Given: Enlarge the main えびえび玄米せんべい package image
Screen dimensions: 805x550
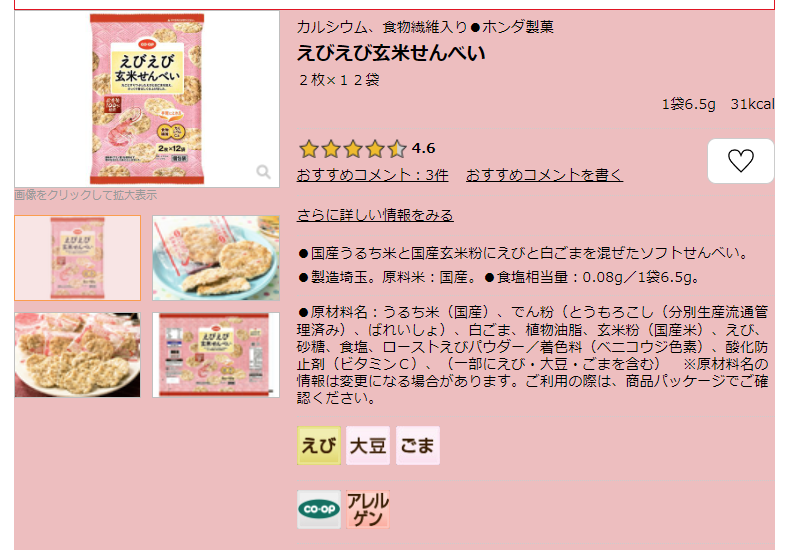Looking at the screenshot, I should 147,99.
